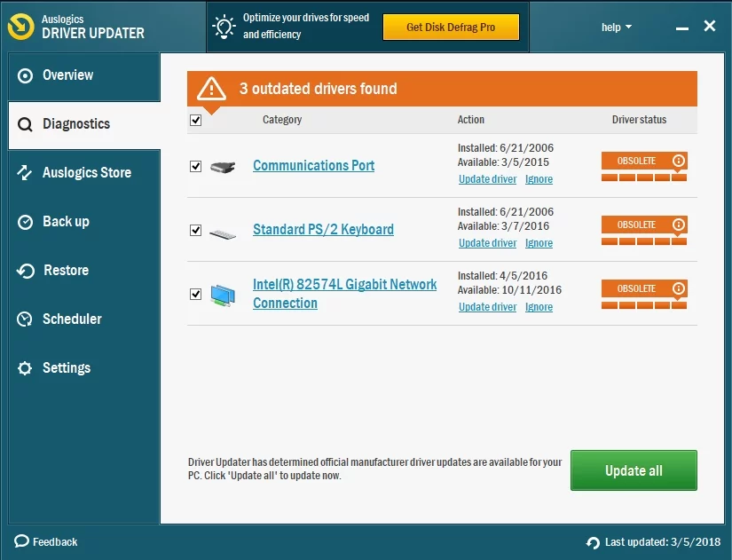The height and width of the screenshot is (560, 732).
Task: Click info icon on Intel network driver status
Action: coord(679,288)
